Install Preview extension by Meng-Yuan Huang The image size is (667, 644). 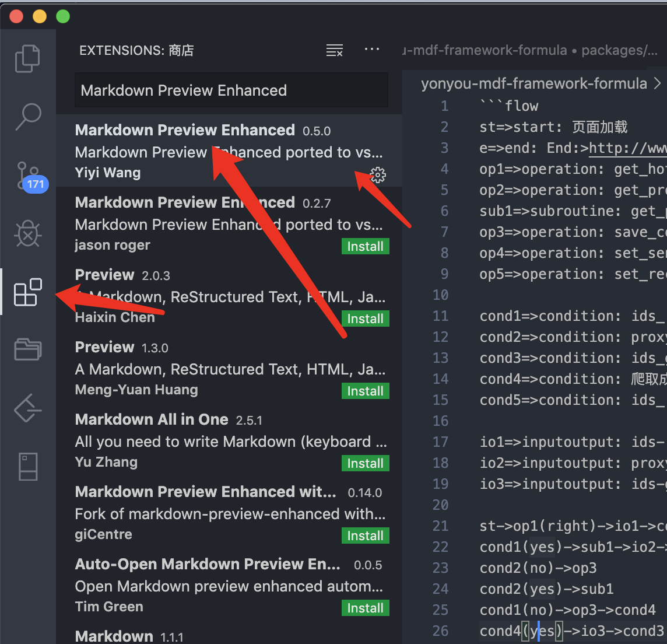click(366, 391)
